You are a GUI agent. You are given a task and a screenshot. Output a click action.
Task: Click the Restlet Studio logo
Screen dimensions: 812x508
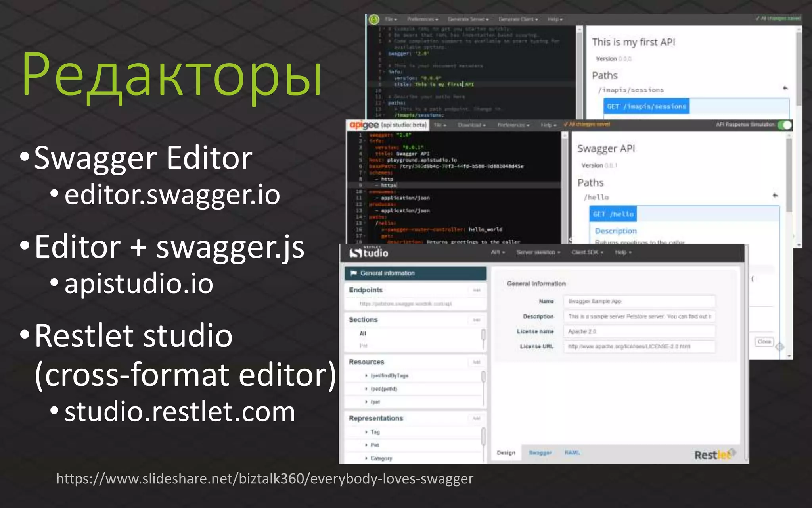pos(369,252)
